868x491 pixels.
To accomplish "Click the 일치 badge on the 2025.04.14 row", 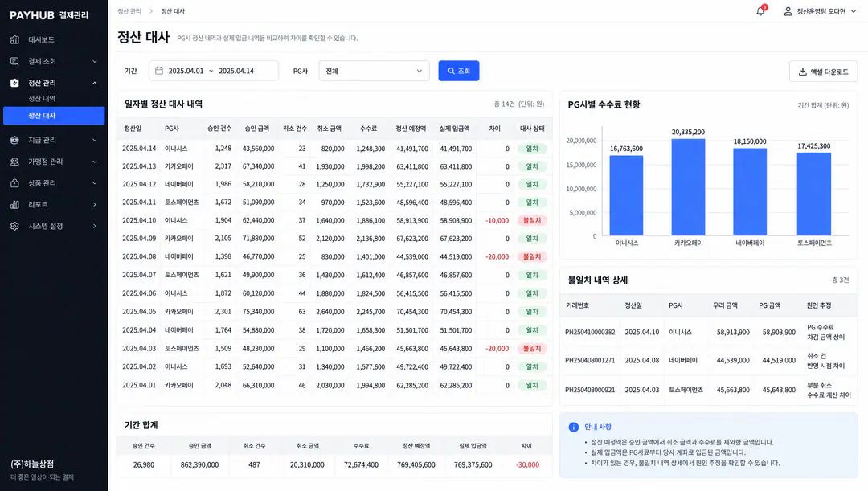I will [x=532, y=149].
